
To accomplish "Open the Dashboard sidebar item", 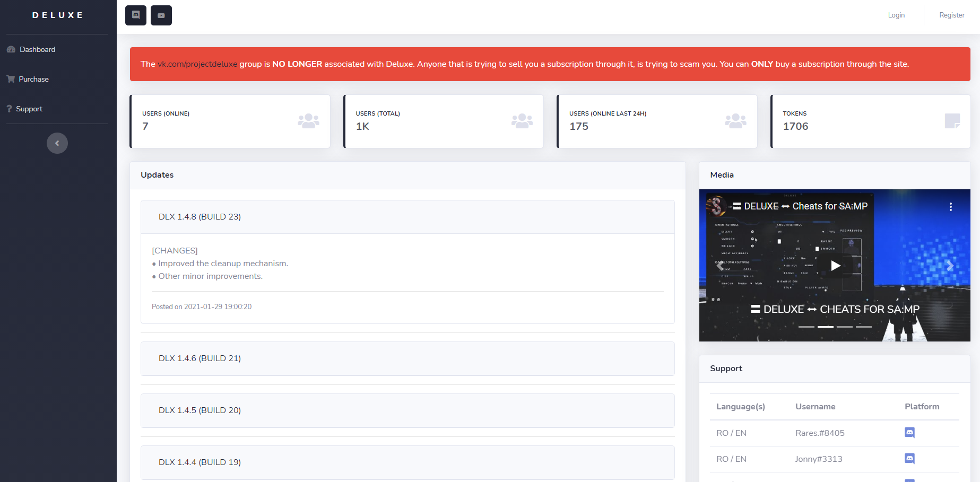I will click(37, 49).
